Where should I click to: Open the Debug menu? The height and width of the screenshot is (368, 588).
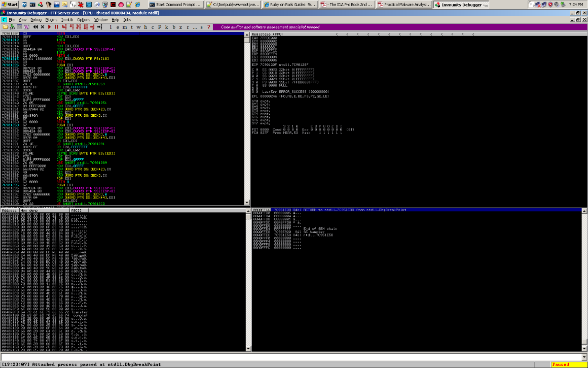point(36,19)
